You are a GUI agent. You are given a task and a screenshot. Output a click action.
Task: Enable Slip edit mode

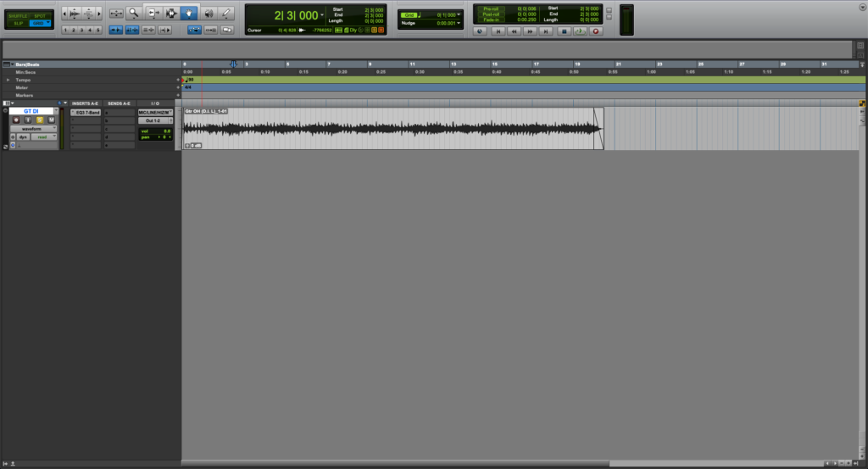point(18,23)
